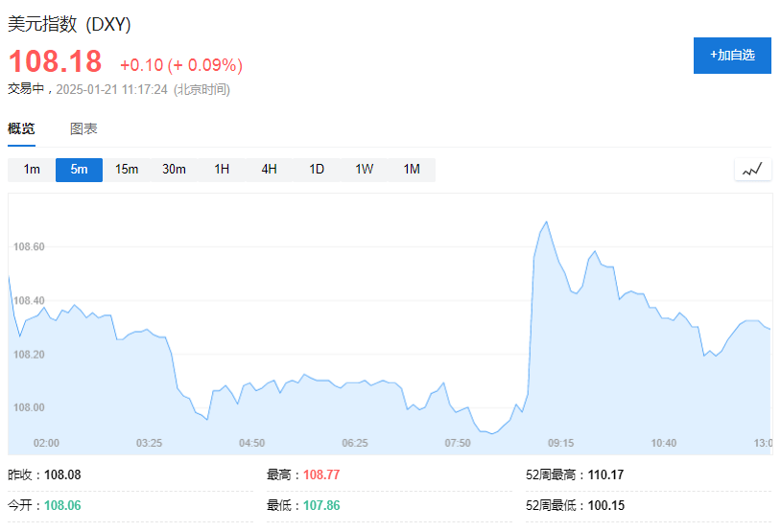
Task: Click the 最低 value 107.86
Action: pos(321,505)
